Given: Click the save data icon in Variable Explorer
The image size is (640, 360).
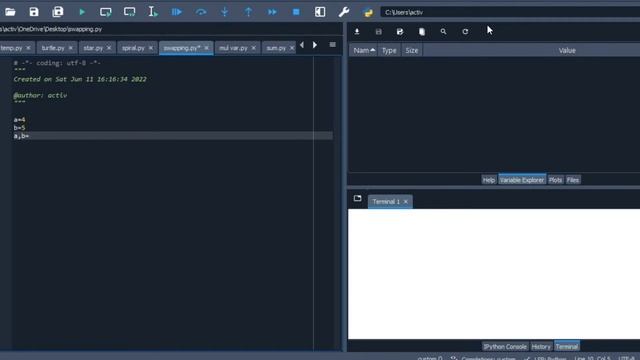Looking at the screenshot, I should [x=378, y=31].
